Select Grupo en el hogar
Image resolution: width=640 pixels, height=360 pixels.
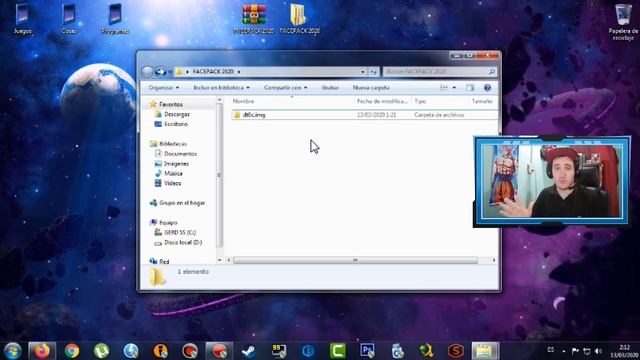coord(182,203)
